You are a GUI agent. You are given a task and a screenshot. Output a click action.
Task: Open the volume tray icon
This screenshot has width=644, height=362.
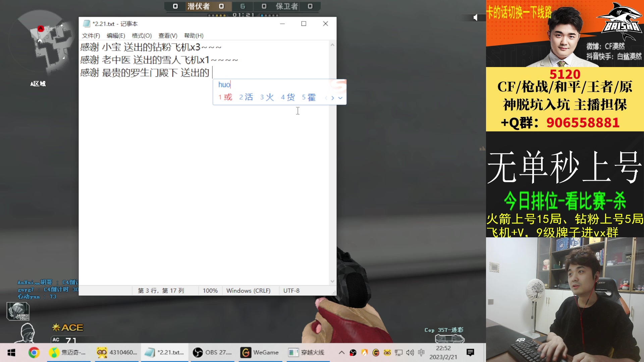tap(410, 353)
